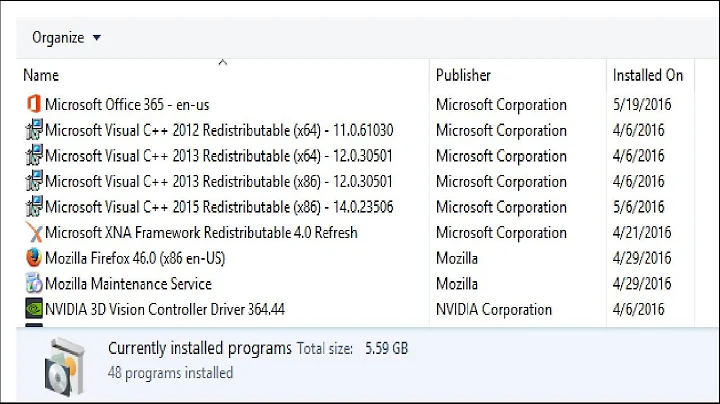Select Visual C++ 2012 Redistributable (x64) 11.0.61030
Viewport: 720px width, 404px height.
(219, 130)
